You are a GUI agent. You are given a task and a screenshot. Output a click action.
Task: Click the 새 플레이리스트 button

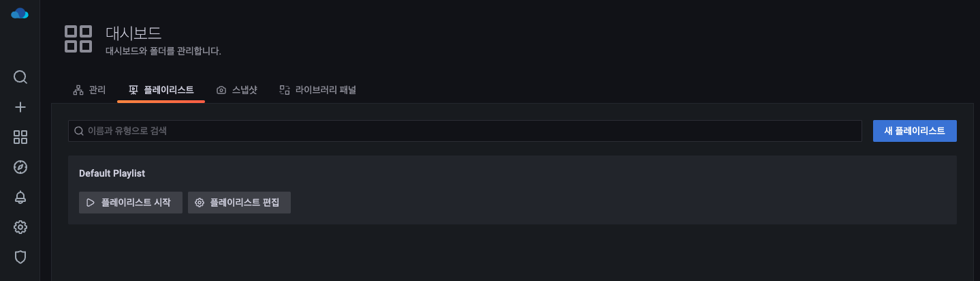click(x=915, y=131)
